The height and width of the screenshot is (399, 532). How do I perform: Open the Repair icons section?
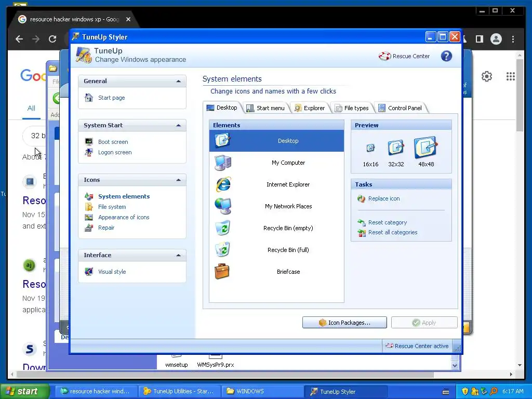coord(106,228)
